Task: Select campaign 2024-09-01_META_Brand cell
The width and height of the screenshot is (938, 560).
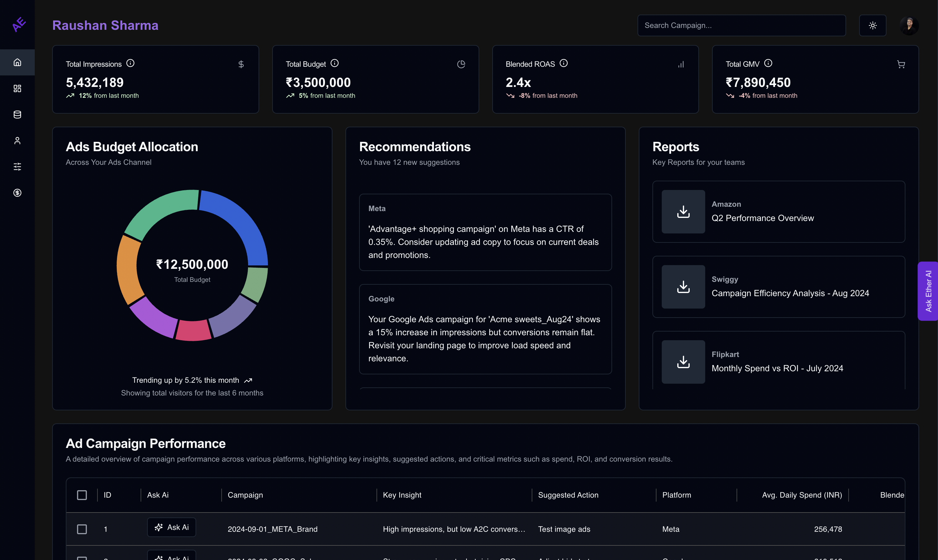Action: 273,529
